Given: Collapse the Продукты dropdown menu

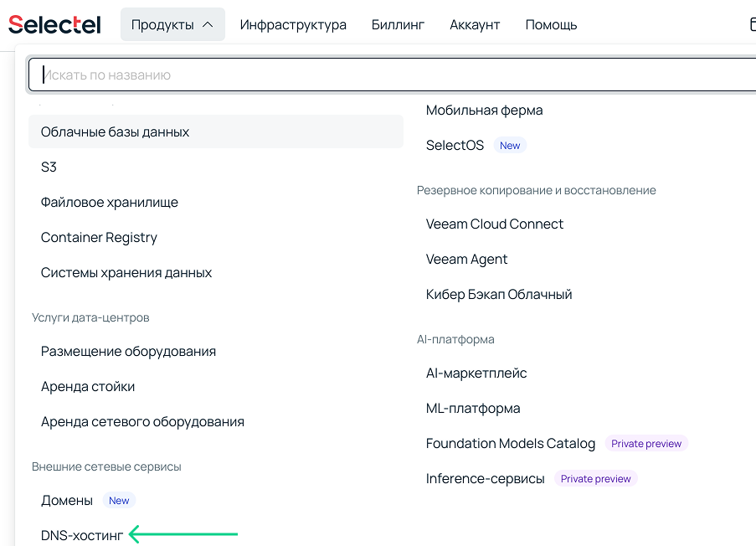Looking at the screenshot, I should (x=172, y=24).
